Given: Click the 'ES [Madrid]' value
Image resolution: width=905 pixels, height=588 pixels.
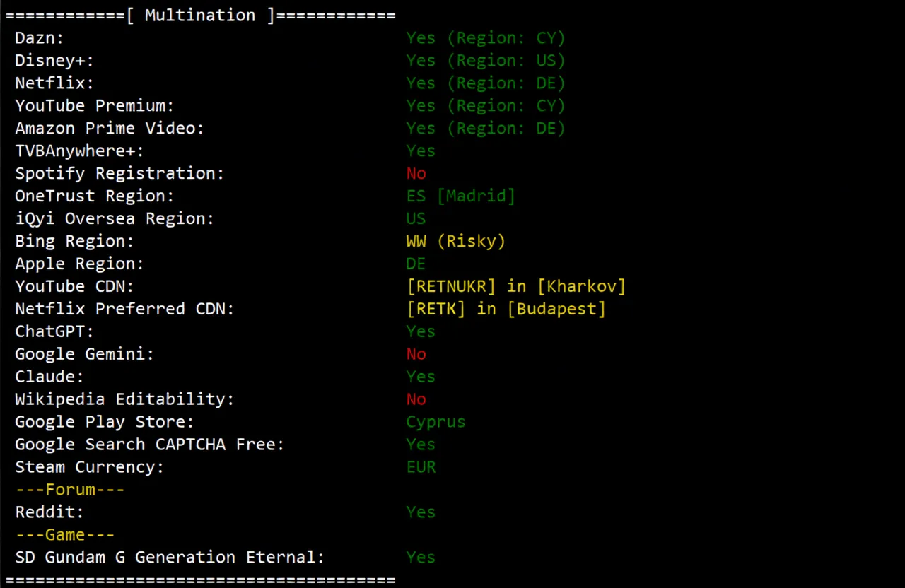Looking at the screenshot, I should click(460, 196).
